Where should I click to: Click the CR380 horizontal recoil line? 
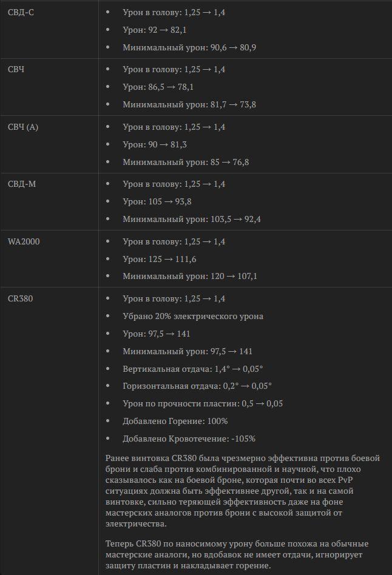point(197,386)
